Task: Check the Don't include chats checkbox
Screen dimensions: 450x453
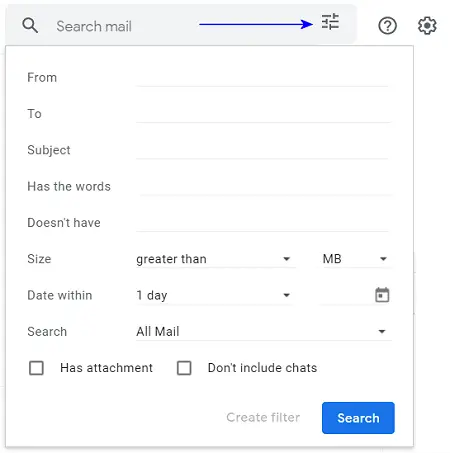Action: click(x=184, y=368)
